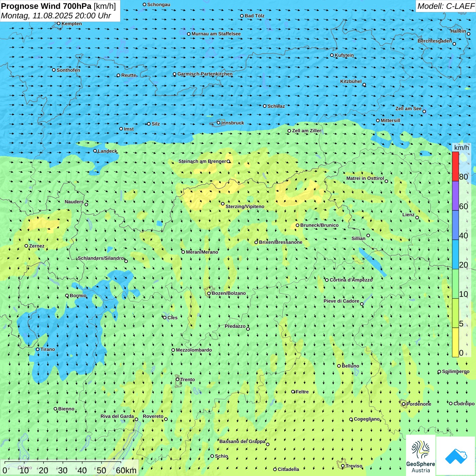Click the Trento city marker
476x476 pixels.
(x=177, y=379)
